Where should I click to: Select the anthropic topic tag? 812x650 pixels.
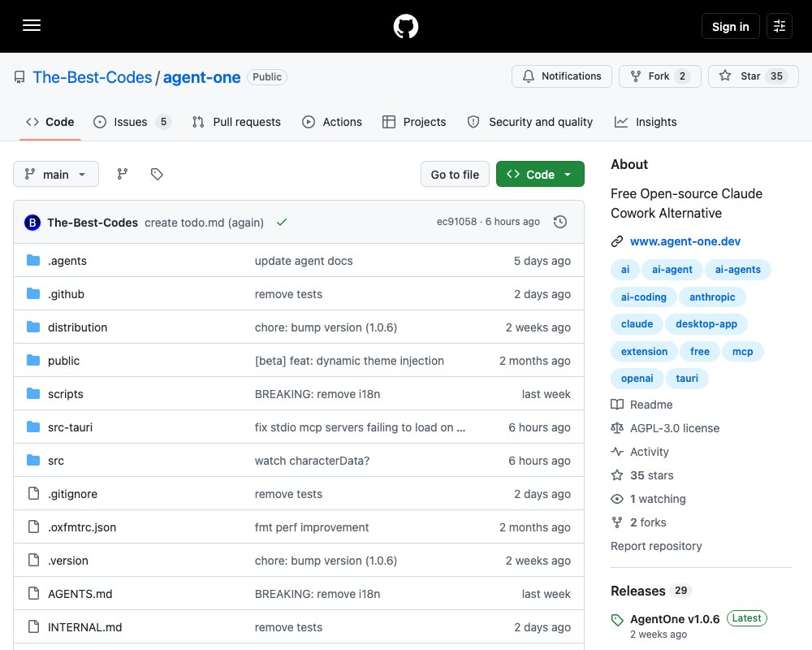(x=712, y=297)
